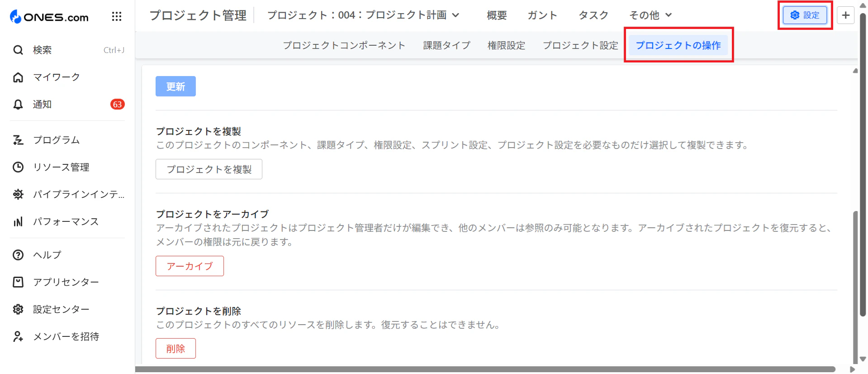Click the resource management clock icon
Screen dimensions: 868x374
(x=18, y=167)
